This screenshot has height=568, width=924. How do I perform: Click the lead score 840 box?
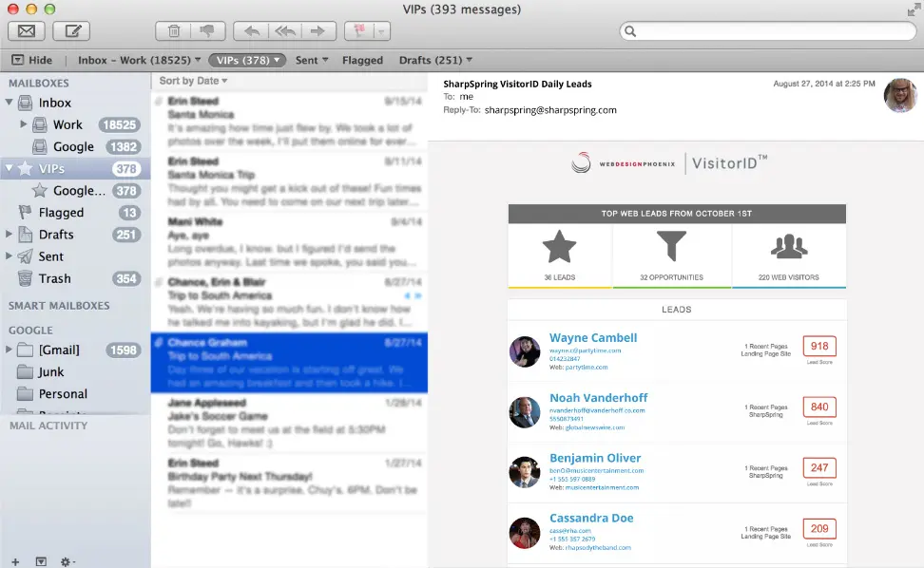pos(819,407)
